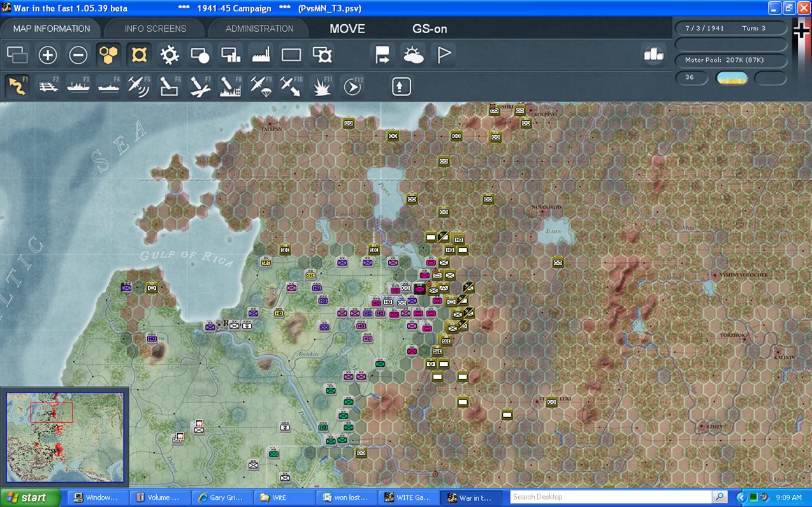Click the rectangle-with-circle unit display icon
The height and width of the screenshot is (507, 812).
pos(200,55)
